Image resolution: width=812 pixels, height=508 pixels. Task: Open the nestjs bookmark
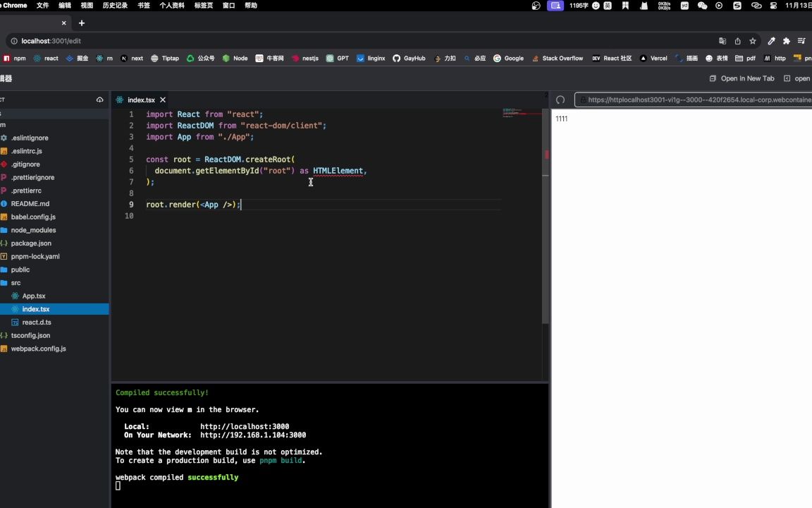point(305,58)
